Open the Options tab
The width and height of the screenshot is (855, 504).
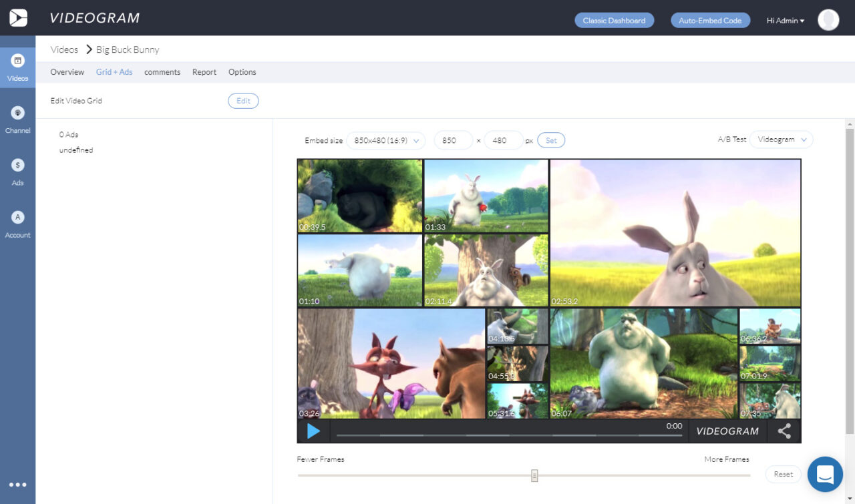(242, 72)
